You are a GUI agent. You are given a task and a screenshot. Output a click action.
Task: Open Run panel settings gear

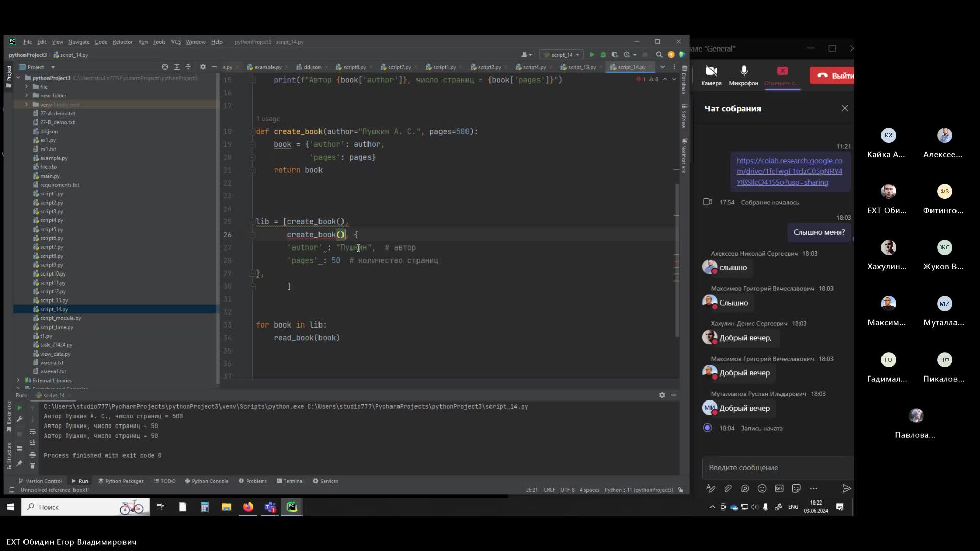662,395
